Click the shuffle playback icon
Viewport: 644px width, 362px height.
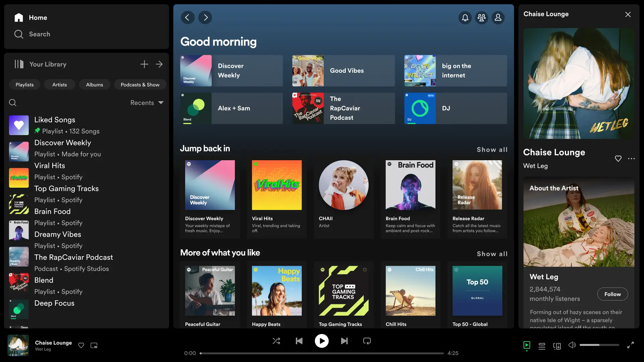(276, 341)
